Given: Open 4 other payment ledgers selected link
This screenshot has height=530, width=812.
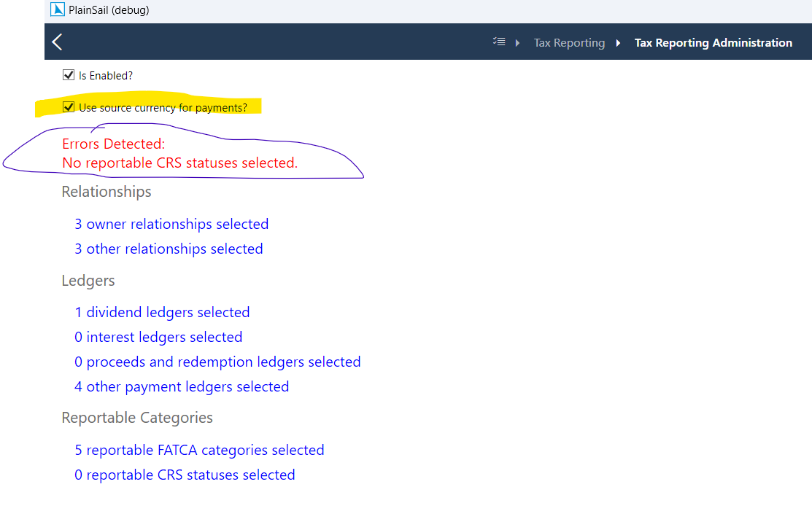Looking at the screenshot, I should [182, 386].
